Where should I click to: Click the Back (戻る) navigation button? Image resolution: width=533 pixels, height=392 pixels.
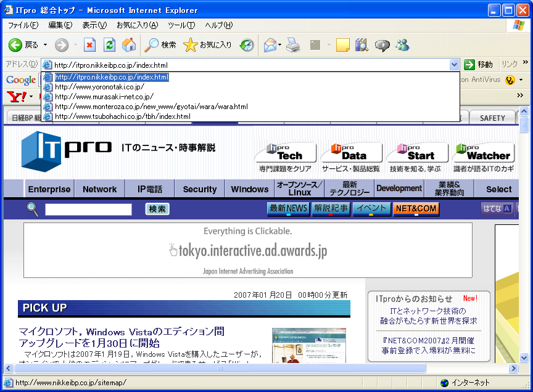tap(23, 45)
